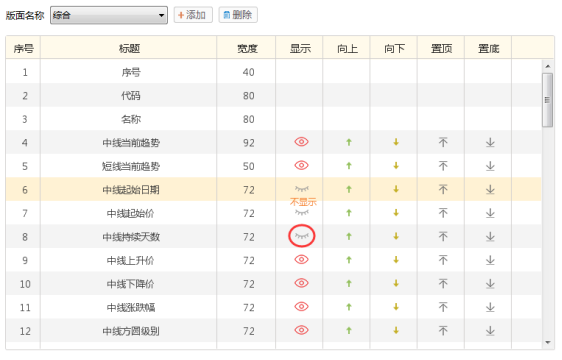This screenshot has height=360, width=562.
Task: Move 中线起始日期 up with green arrow
Action: (349, 189)
